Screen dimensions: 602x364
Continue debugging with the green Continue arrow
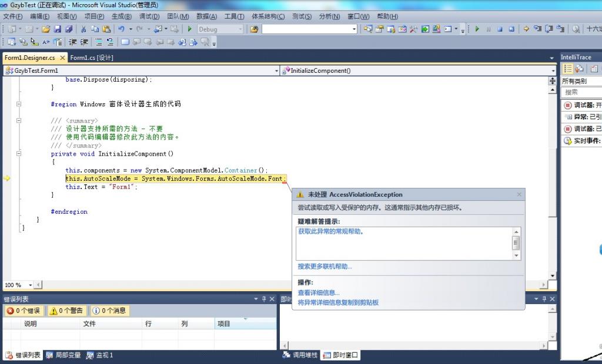(x=477, y=29)
